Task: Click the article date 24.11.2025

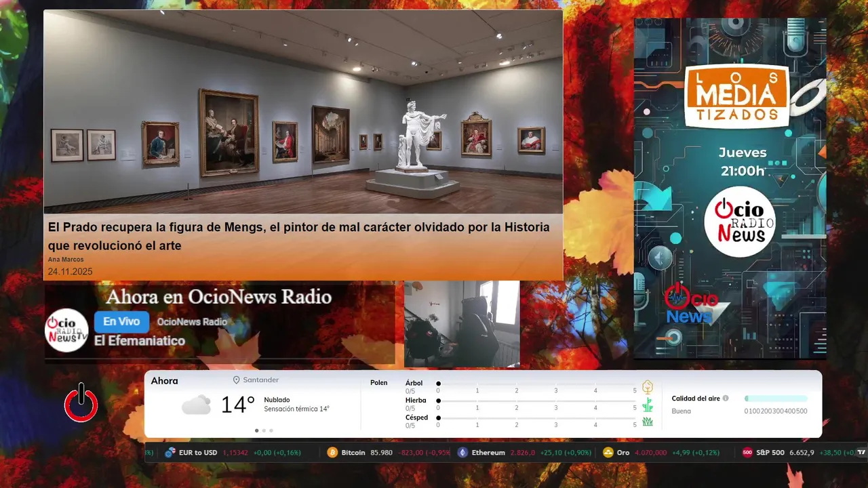Action: coord(70,272)
